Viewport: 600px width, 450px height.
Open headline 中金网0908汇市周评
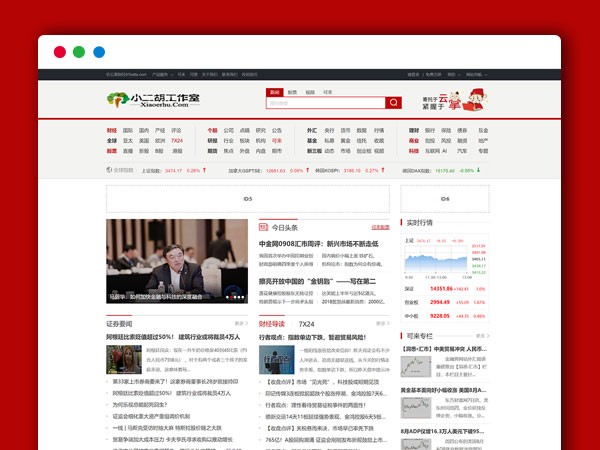[x=318, y=243]
